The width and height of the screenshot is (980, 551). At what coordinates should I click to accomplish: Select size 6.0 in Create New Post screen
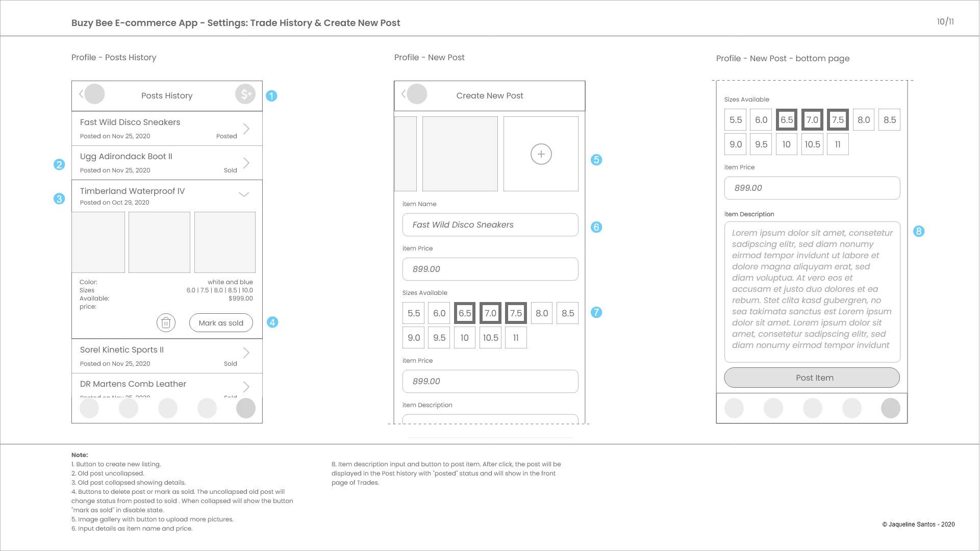click(439, 313)
